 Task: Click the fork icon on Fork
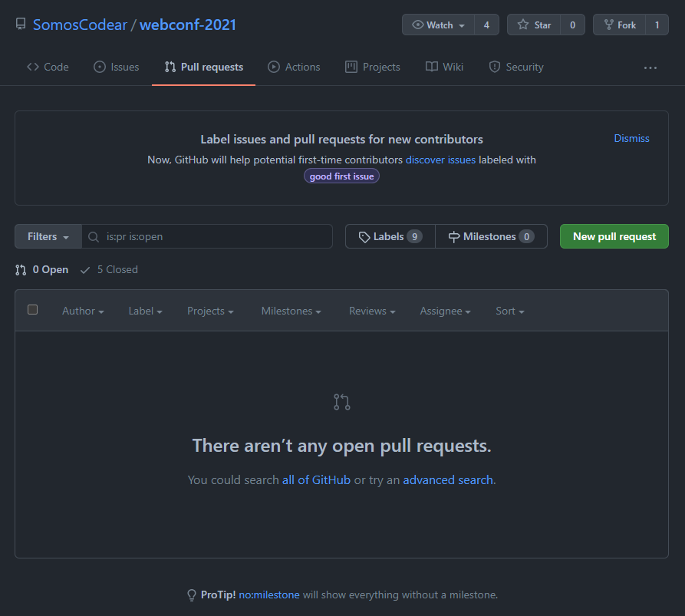coord(608,25)
